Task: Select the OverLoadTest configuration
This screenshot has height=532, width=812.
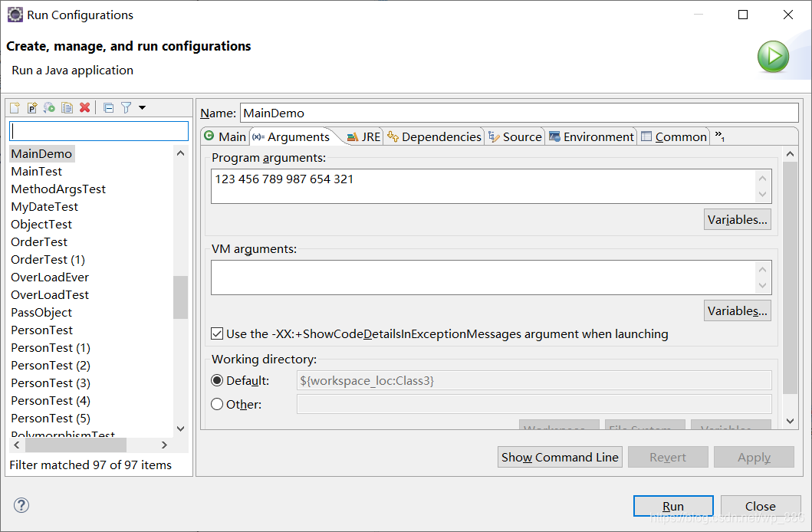Action: pyautogui.click(x=50, y=294)
